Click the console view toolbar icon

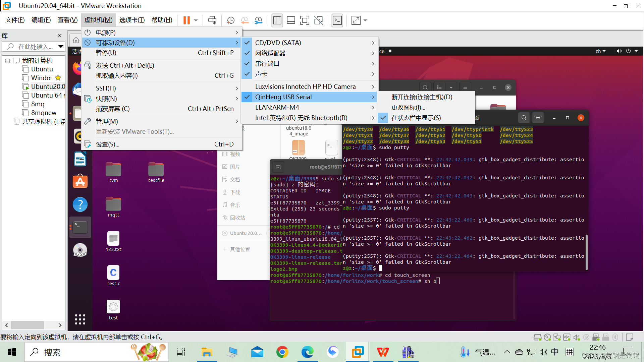[x=337, y=20]
